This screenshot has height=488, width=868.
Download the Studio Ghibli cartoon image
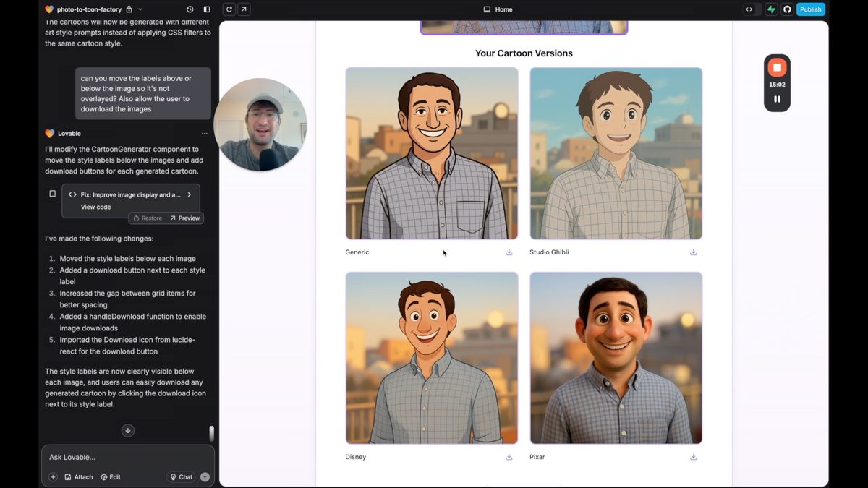pos(693,252)
